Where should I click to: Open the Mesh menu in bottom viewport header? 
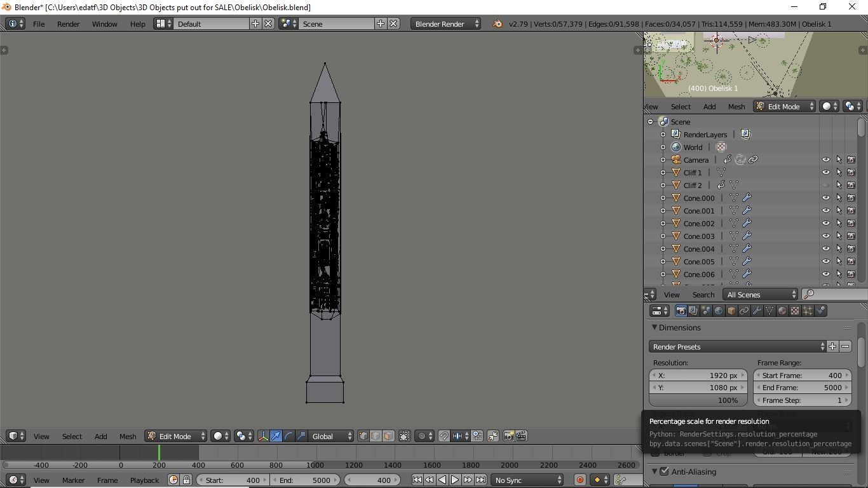[x=128, y=436]
